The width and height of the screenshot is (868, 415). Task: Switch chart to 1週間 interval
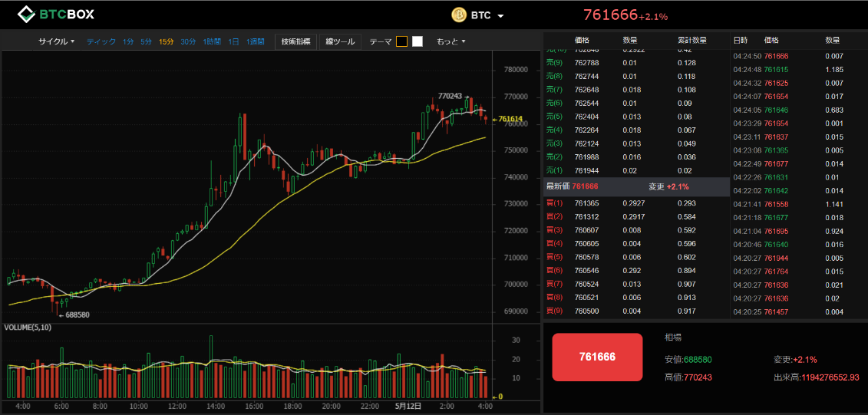(256, 41)
